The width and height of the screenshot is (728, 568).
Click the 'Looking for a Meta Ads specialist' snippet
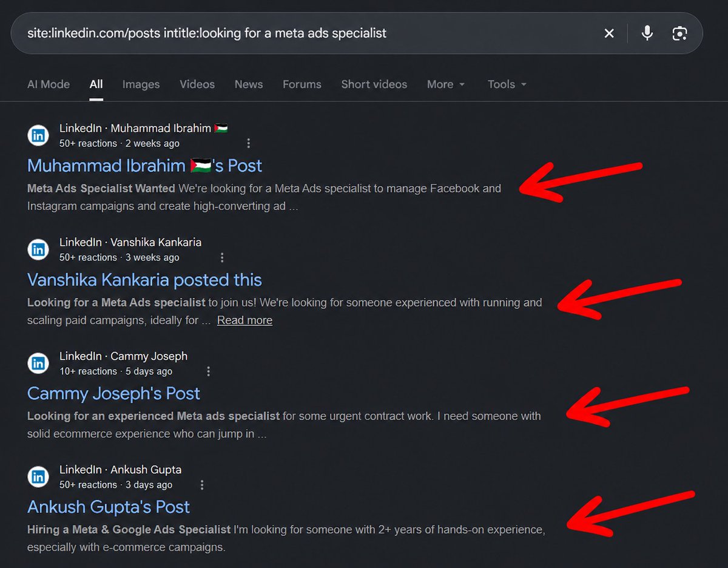point(116,302)
